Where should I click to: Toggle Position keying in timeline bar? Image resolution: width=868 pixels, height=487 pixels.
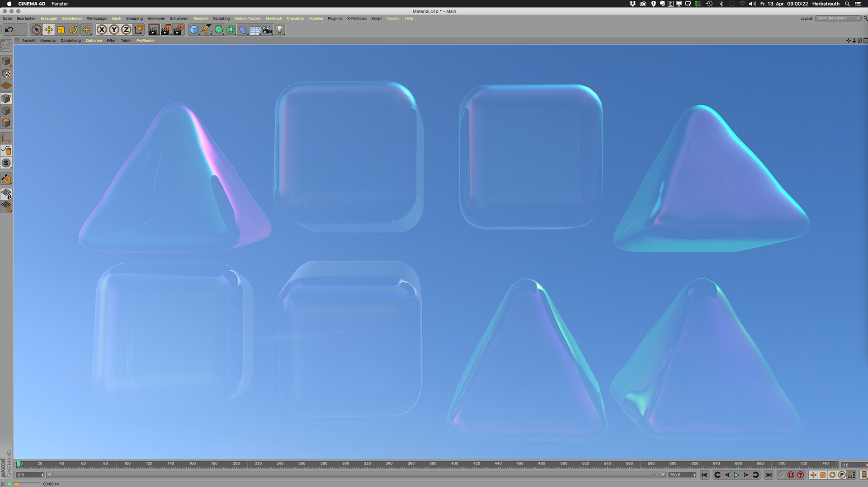pyautogui.click(x=813, y=475)
